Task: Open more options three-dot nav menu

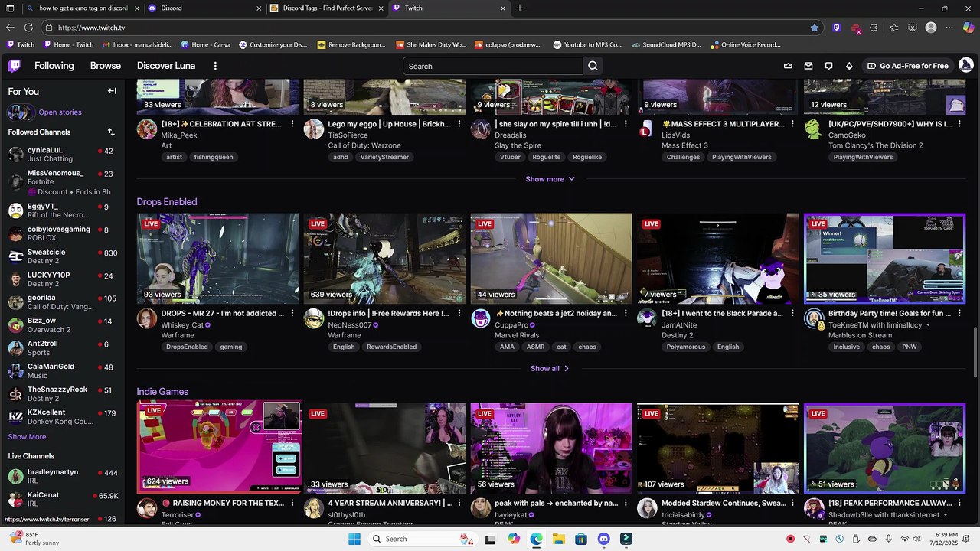Action: pos(215,66)
